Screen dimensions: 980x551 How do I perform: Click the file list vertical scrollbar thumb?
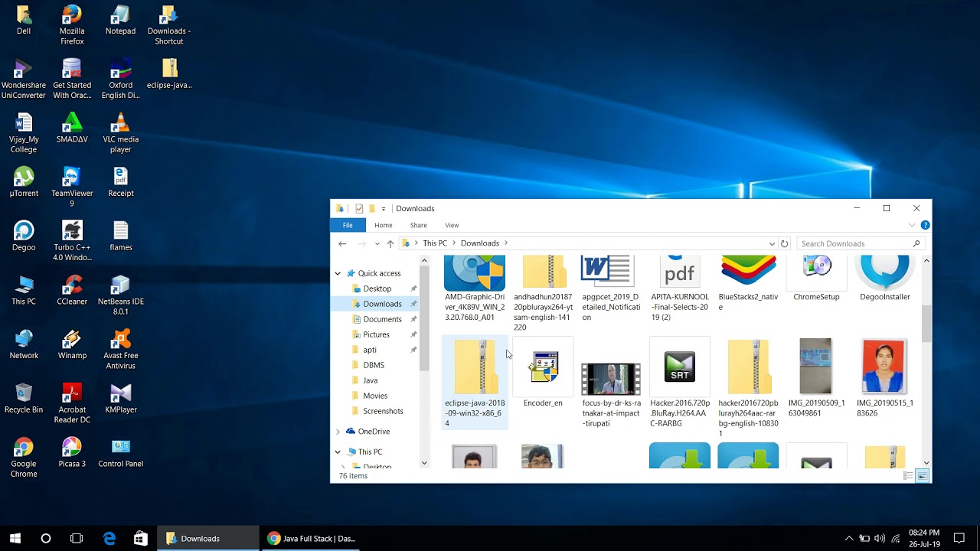click(x=926, y=324)
